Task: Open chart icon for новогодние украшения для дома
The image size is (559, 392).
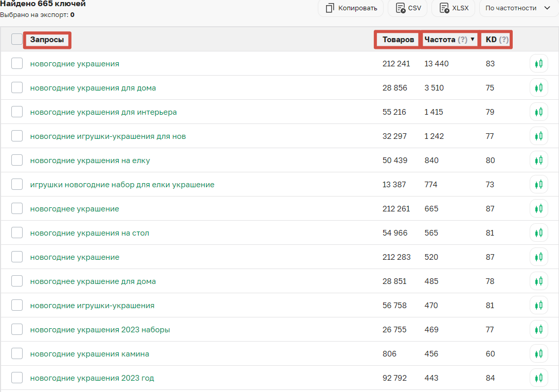Action: pos(538,88)
